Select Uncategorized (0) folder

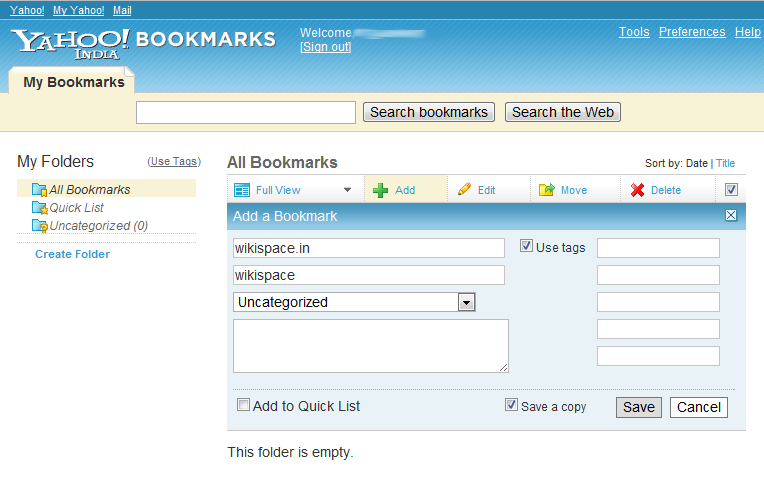click(x=98, y=226)
